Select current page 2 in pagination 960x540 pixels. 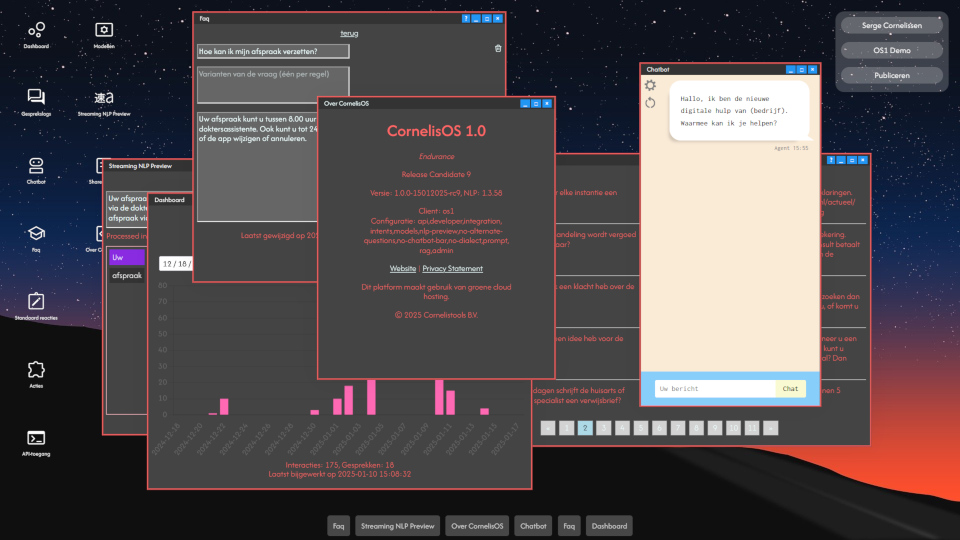[585, 428]
